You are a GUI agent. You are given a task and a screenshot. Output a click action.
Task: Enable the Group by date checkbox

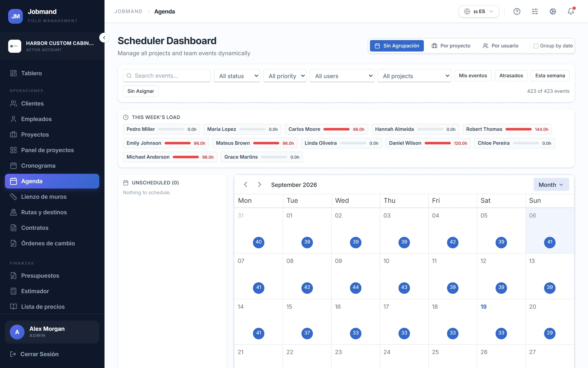coord(536,46)
